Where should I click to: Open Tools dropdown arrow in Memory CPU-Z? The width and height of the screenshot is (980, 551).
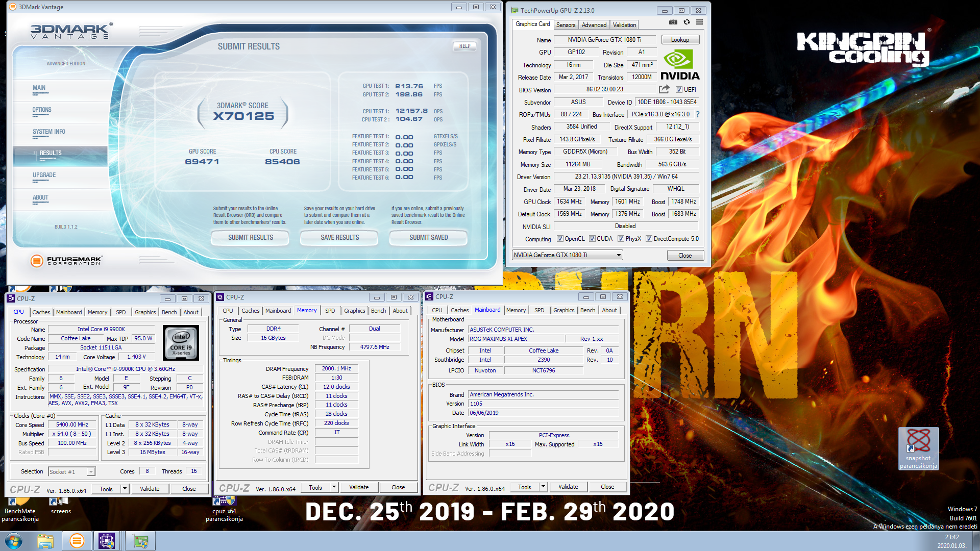[334, 487]
